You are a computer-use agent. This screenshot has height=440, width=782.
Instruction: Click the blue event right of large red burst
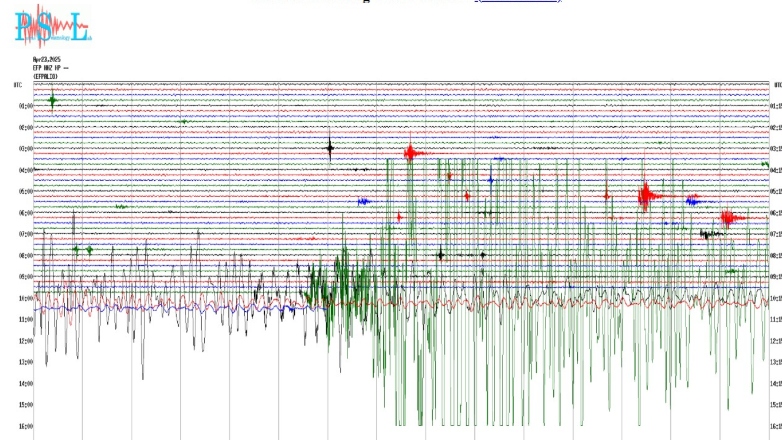[x=693, y=201]
